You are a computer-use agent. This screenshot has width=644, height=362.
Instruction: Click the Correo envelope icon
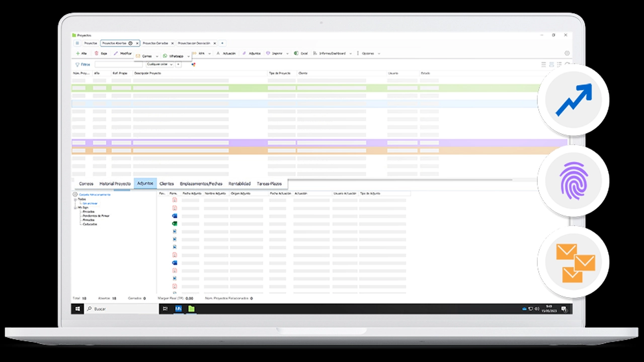click(x=138, y=56)
